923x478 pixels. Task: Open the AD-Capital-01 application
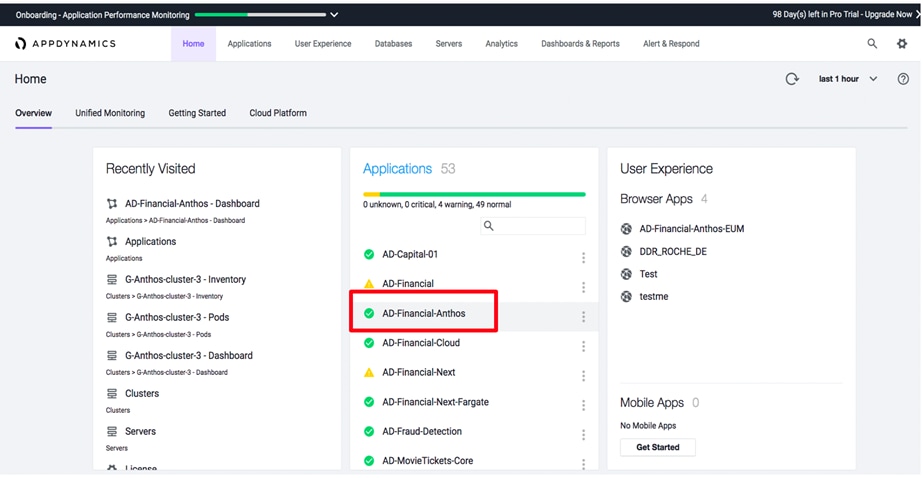410,254
